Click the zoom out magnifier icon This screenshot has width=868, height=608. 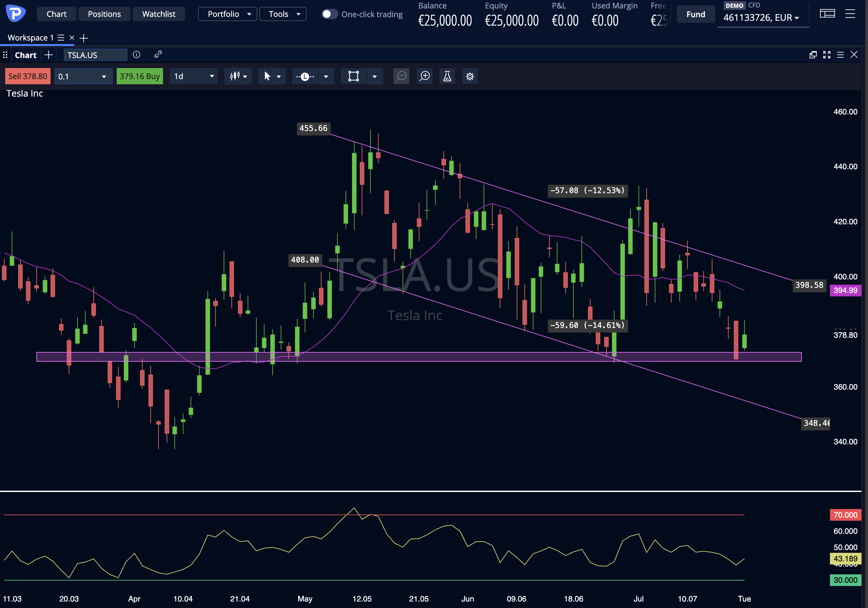401,76
